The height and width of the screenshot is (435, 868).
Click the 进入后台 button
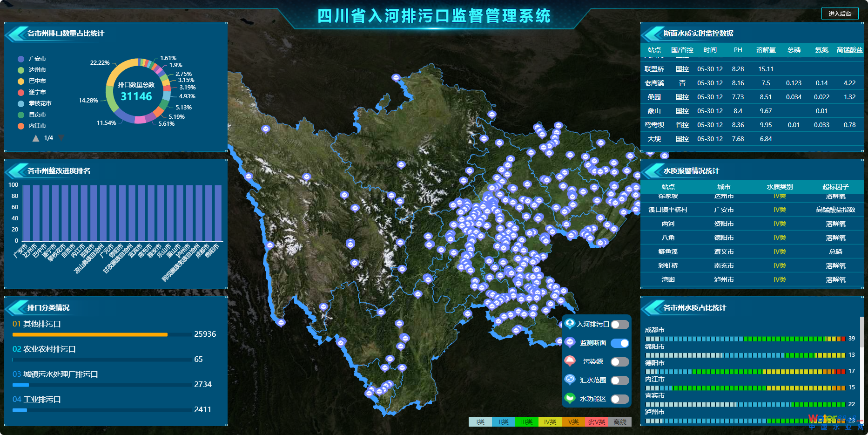(x=840, y=14)
